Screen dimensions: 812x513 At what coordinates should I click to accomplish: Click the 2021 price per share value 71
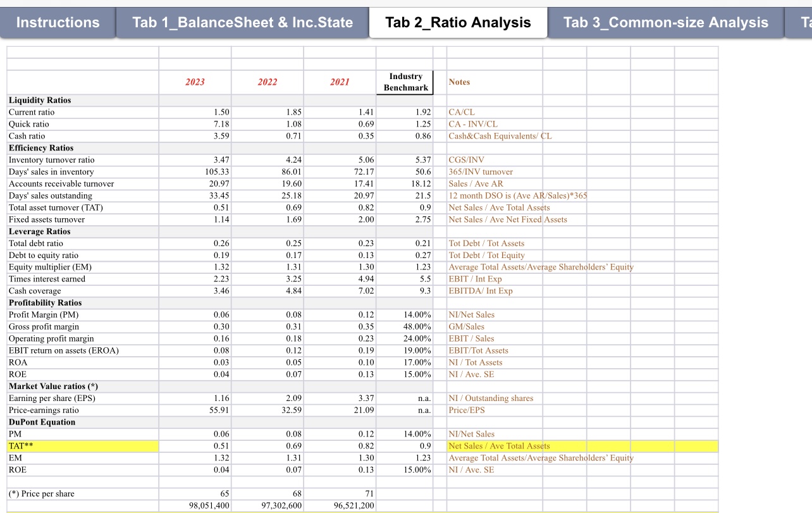[x=340, y=494]
